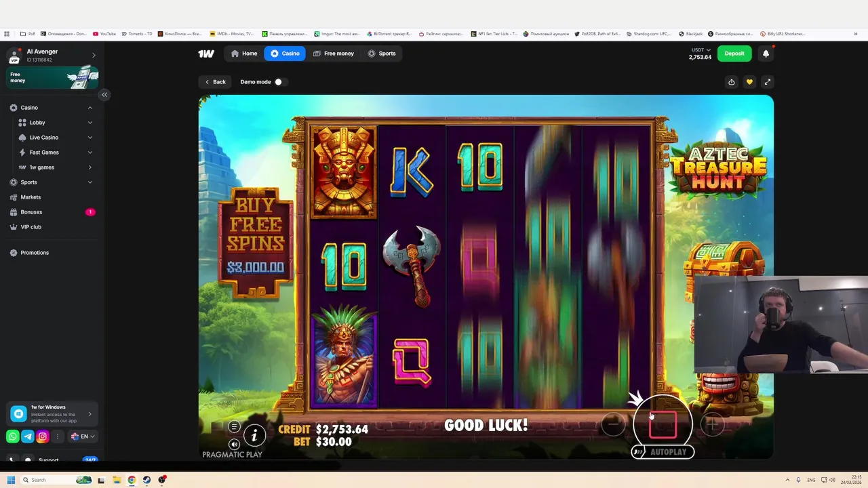Open the PoE bookmarks folder
This screenshot has width=868, height=488.
click(x=28, y=34)
